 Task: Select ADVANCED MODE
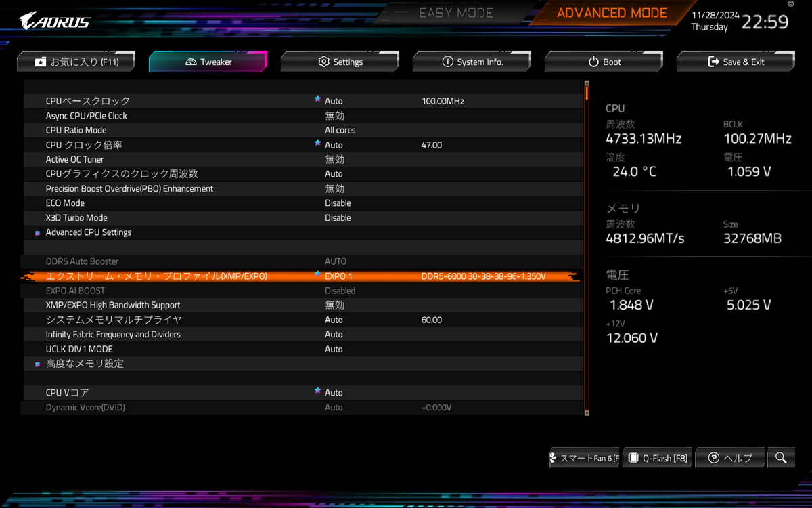(x=612, y=13)
